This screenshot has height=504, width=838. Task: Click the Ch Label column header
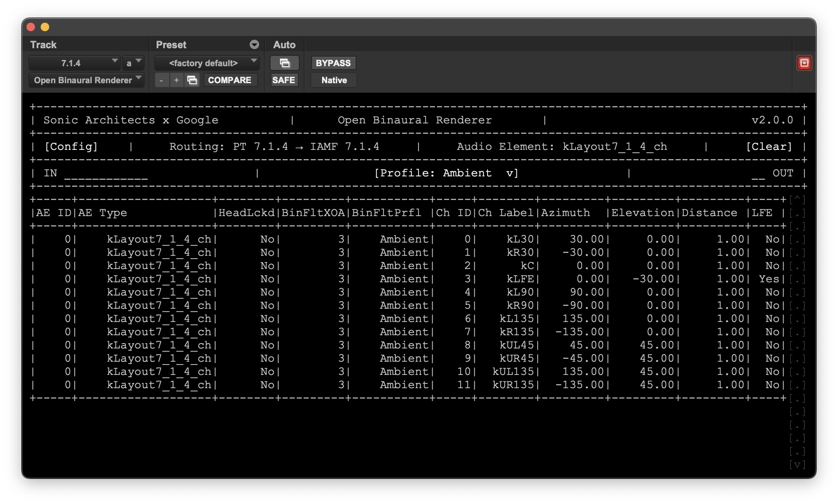tap(506, 213)
